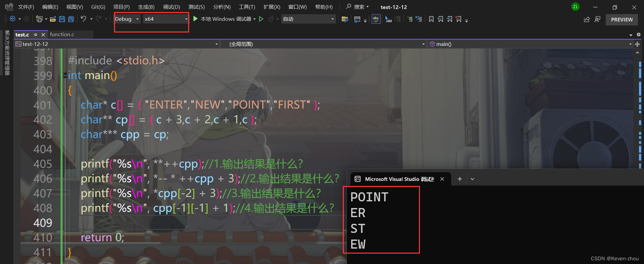
Task: Open the main() member dropdown
Action: pos(531,44)
